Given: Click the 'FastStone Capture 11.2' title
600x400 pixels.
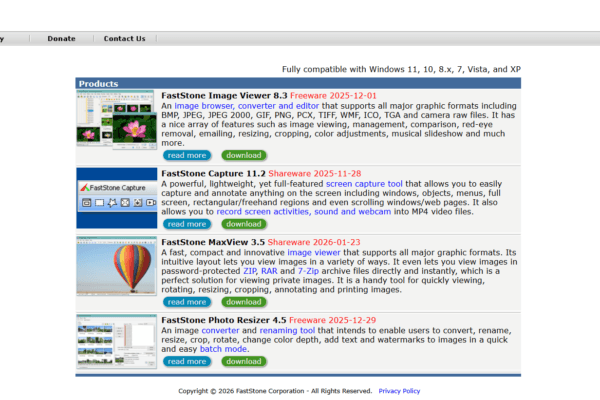Looking at the screenshot, I should (x=213, y=173).
